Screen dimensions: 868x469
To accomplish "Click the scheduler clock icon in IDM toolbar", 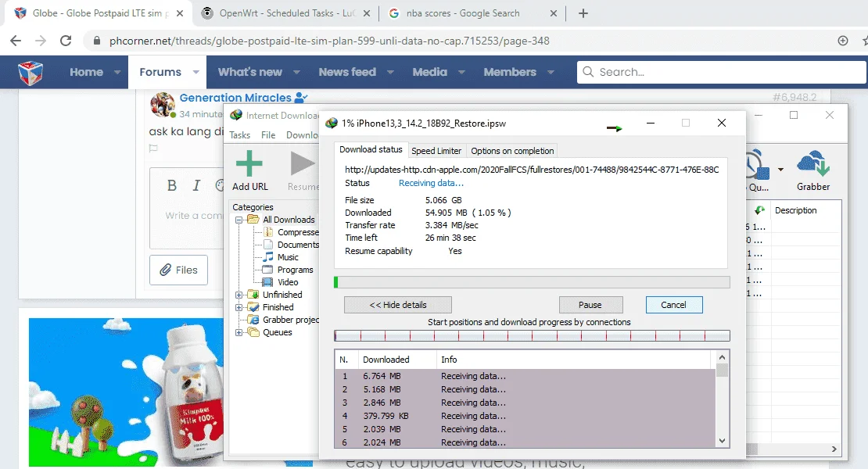I will [757, 164].
